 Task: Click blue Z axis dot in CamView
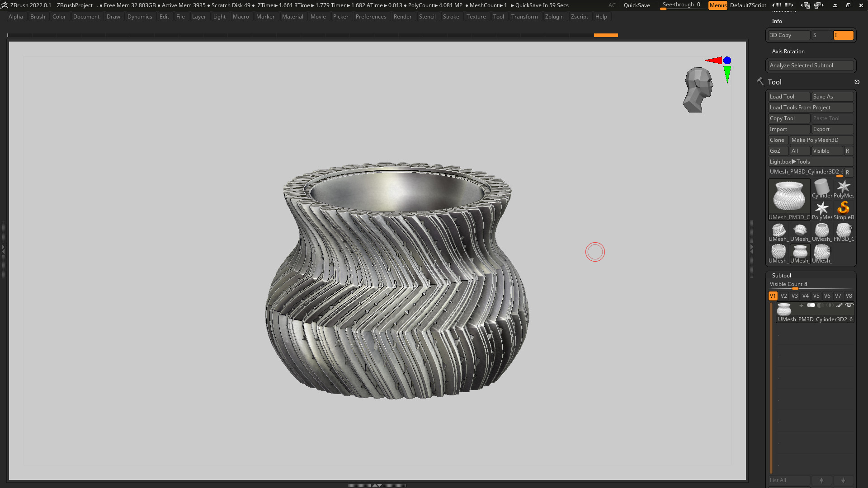tap(727, 60)
